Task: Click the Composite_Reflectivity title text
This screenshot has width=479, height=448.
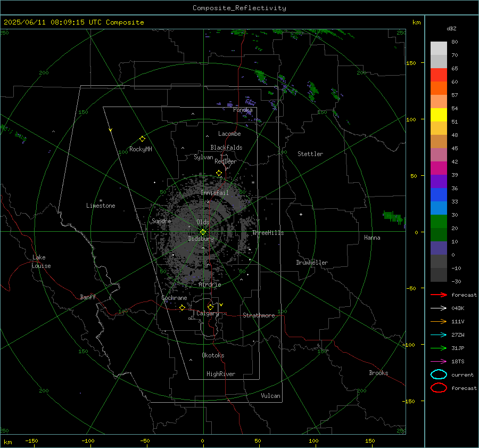Action: coord(240,8)
